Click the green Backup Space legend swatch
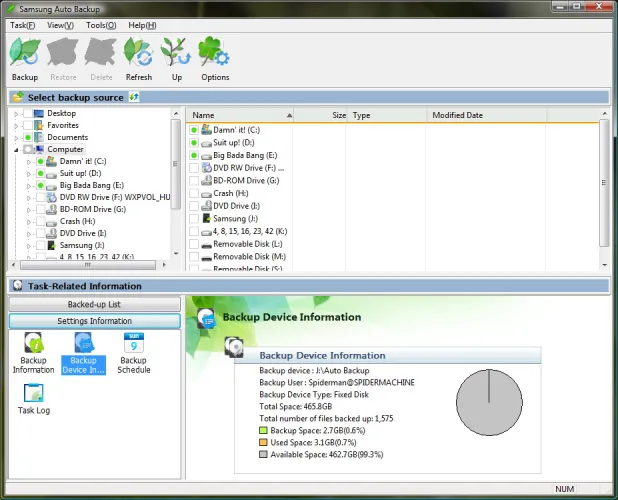 coord(263,430)
